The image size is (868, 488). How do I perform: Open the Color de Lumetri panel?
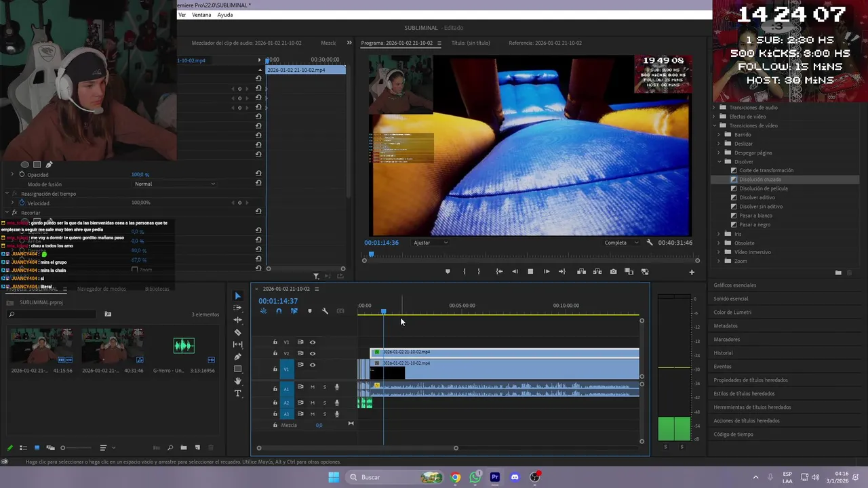(732, 312)
